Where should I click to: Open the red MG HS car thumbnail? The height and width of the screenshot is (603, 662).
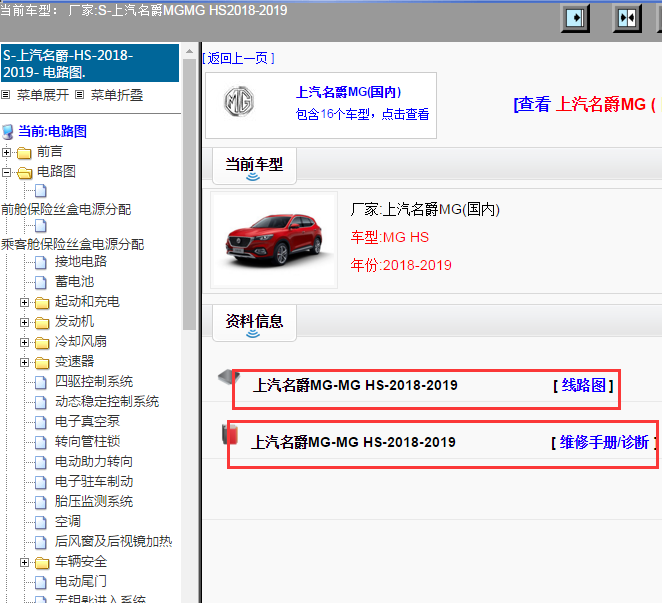[x=274, y=239]
